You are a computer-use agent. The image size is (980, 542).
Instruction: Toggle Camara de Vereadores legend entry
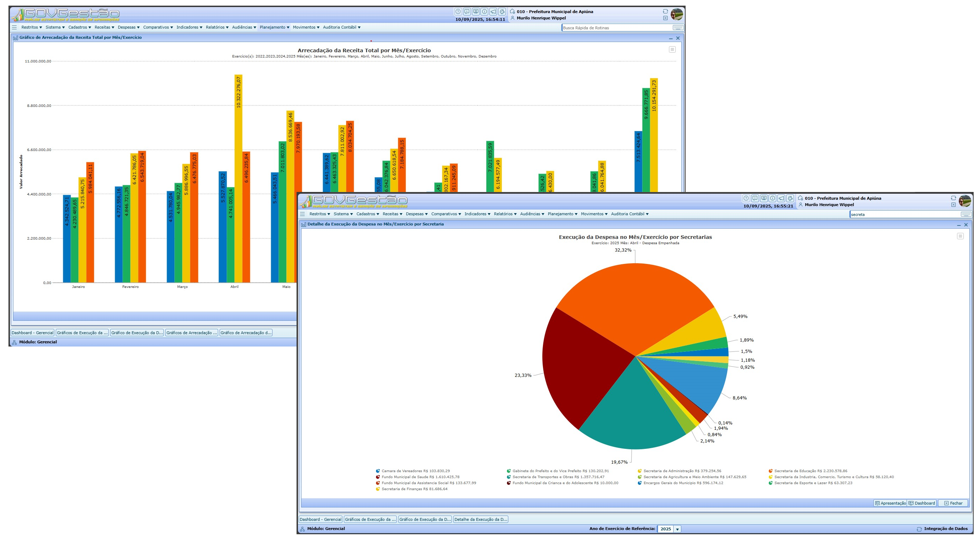pos(415,471)
